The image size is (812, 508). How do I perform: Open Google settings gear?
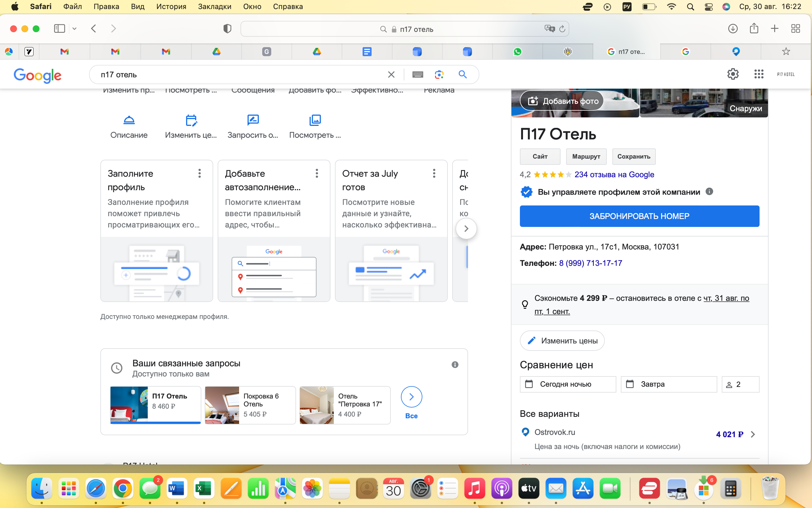(x=733, y=74)
